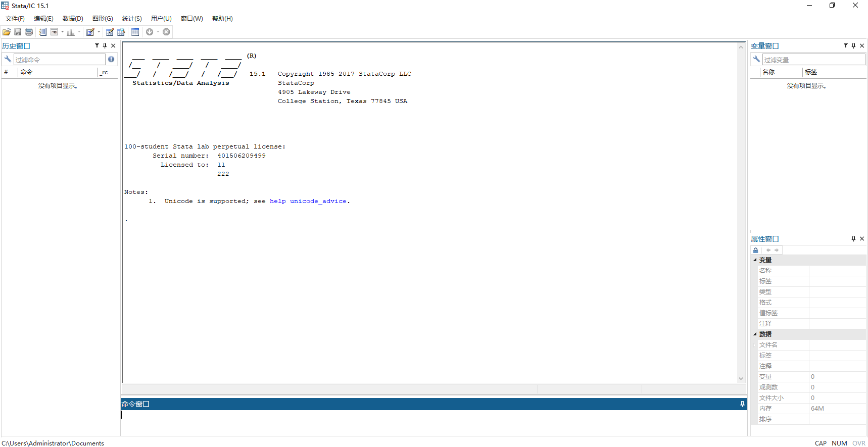This screenshot has height=447, width=868.
Task: Click the Print icon in toolbar
Action: pyautogui.click(x=29, y=32)
